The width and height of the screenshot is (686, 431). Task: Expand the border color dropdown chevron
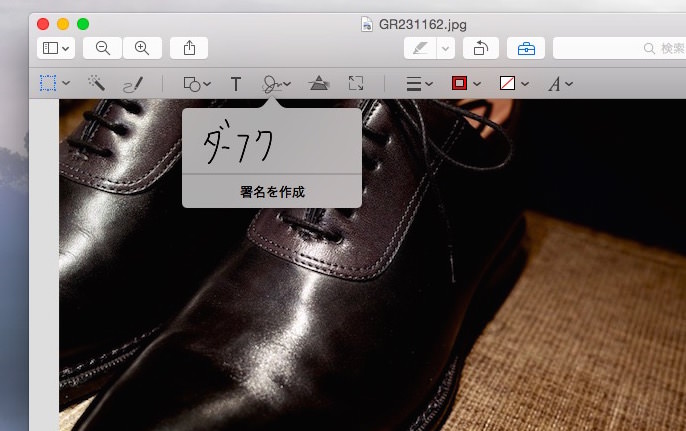coord(477,84)
